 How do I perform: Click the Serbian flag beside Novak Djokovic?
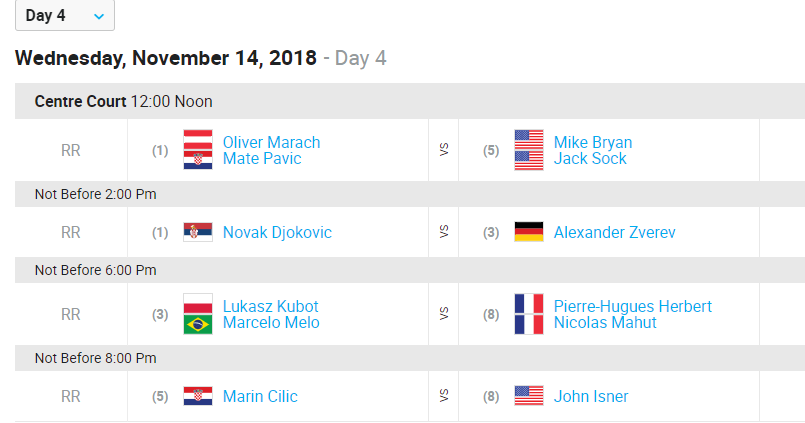198,232
